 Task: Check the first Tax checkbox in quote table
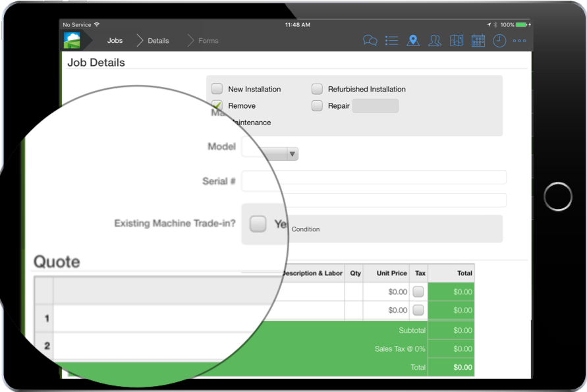(419, 291)
